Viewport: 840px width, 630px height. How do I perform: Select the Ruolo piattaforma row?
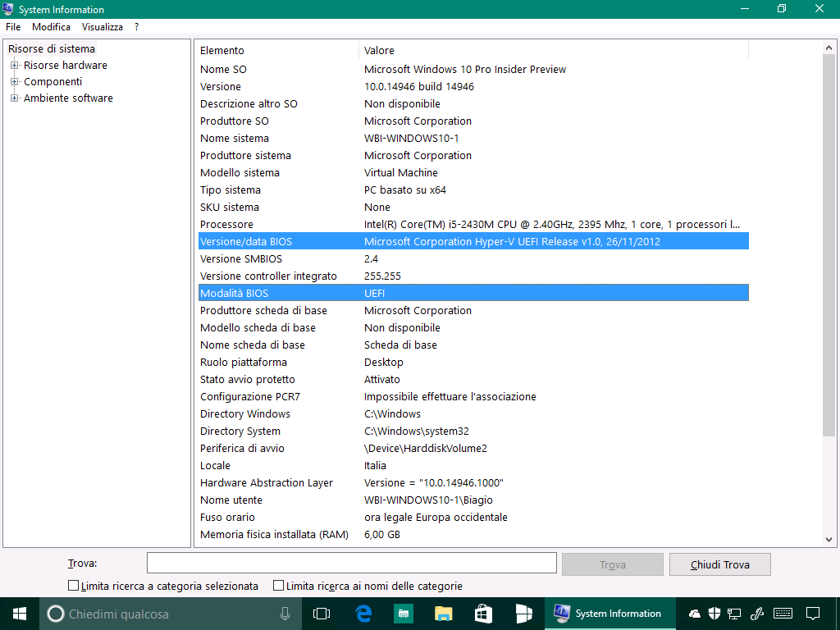pos(473,362)
